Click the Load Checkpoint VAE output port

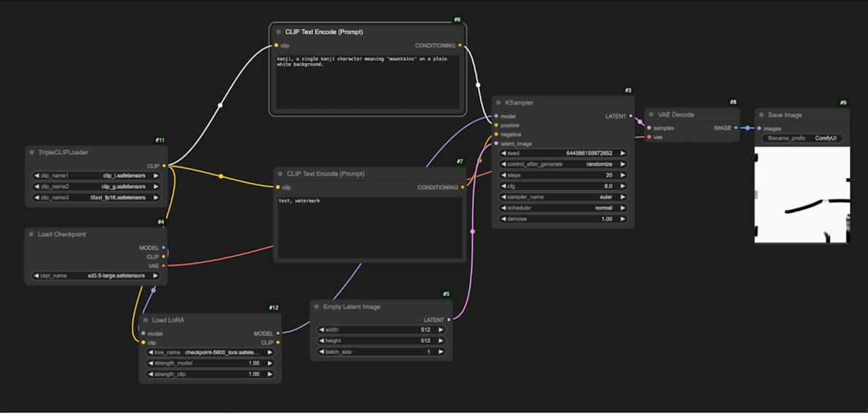(x=163, y=266)
